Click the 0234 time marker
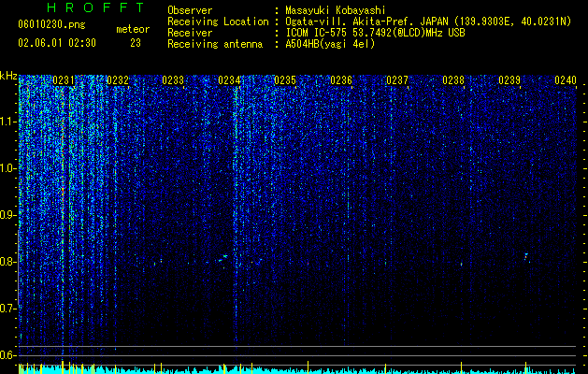Screen dimensions: 588x374 click(x=229, y=80)
